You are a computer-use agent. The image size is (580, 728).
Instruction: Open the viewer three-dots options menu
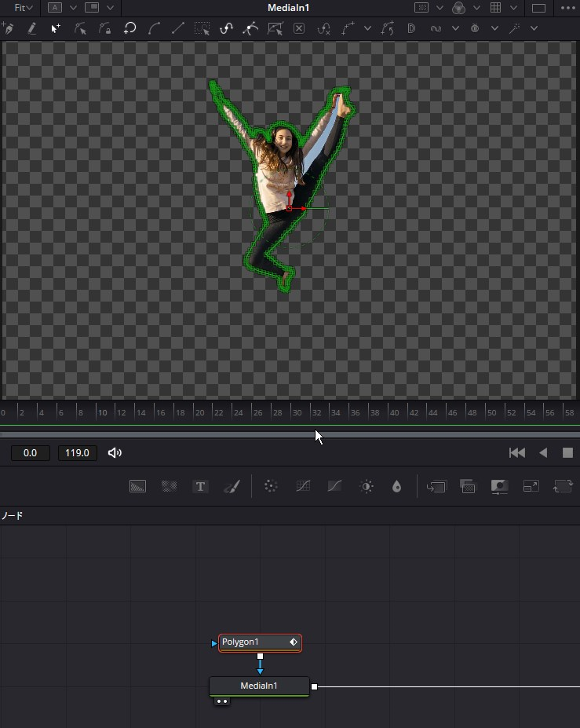coord(568,8)
